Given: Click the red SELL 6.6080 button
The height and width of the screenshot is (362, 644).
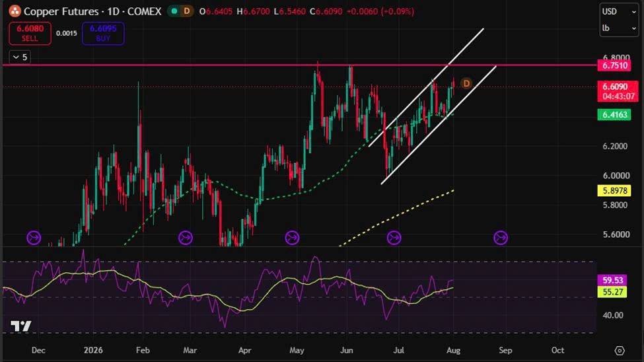Looking at the screenshot, I should click(x=30, y=33).
